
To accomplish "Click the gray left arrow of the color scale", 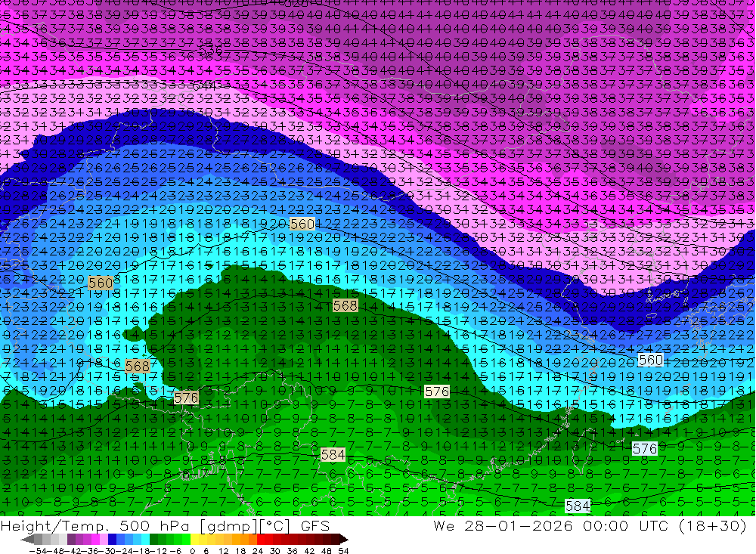I will click(x=27, y=540).
